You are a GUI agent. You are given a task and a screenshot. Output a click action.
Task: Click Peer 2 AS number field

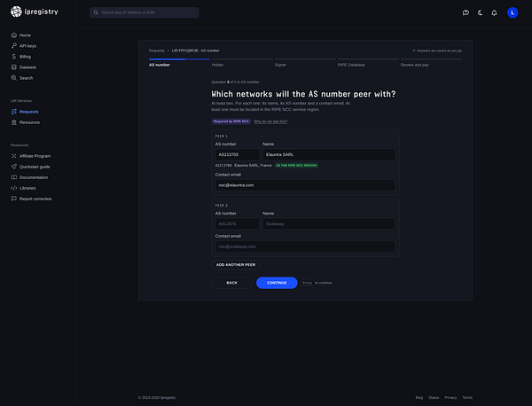(237, 224)
